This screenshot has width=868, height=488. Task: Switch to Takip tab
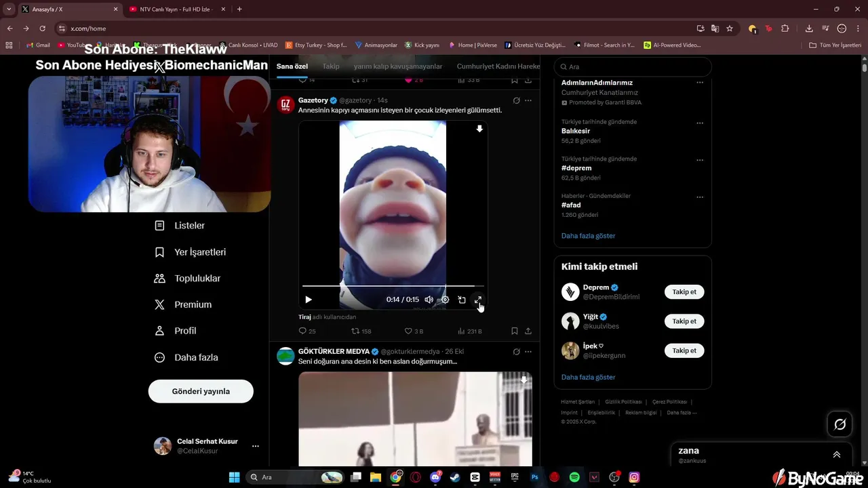[331, 66]
